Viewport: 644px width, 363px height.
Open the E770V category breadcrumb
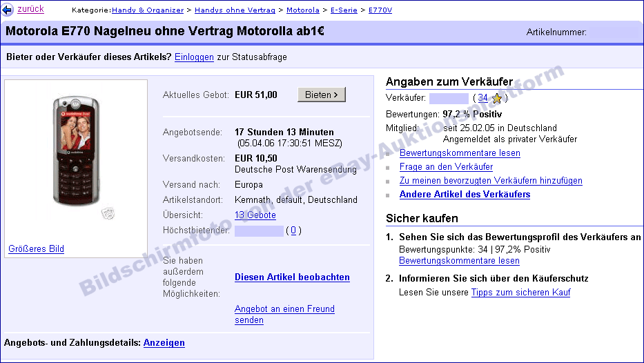pyautogui.click(x=380, y=10)
